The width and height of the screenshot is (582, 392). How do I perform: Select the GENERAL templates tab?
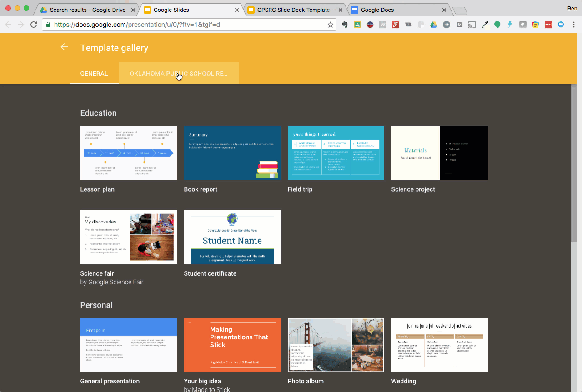click(94, 74)
